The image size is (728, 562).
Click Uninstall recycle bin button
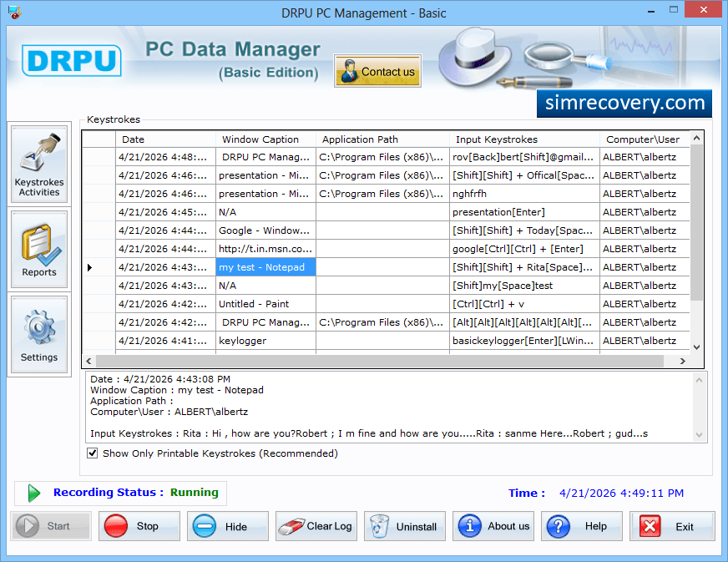click(405, 526)
